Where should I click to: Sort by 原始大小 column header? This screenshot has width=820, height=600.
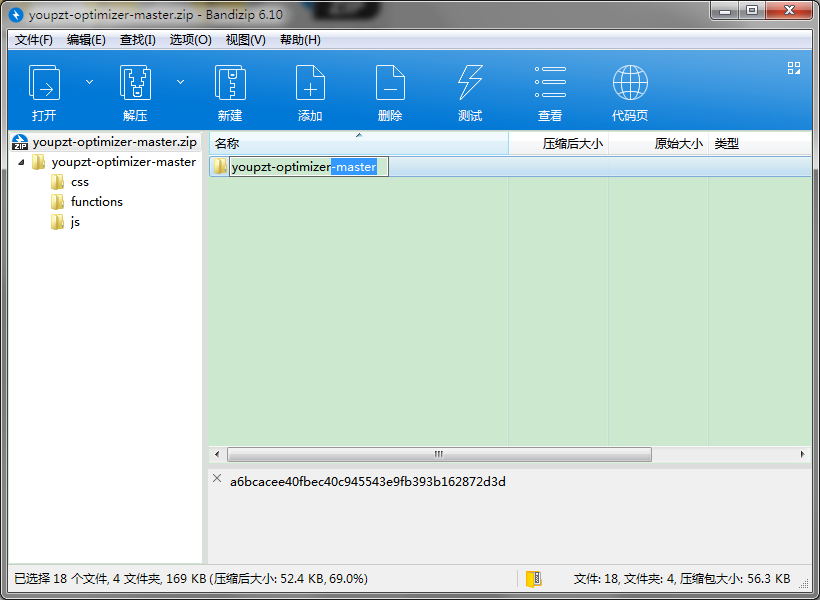click(658, 143)
